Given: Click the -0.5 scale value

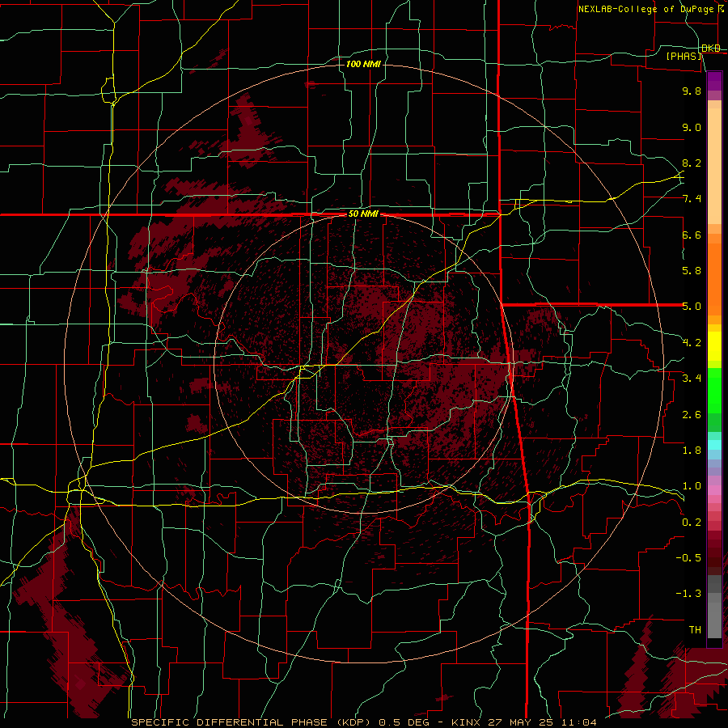Looking at the screenshot, I should pyautogui.click(x=688, y=558).
